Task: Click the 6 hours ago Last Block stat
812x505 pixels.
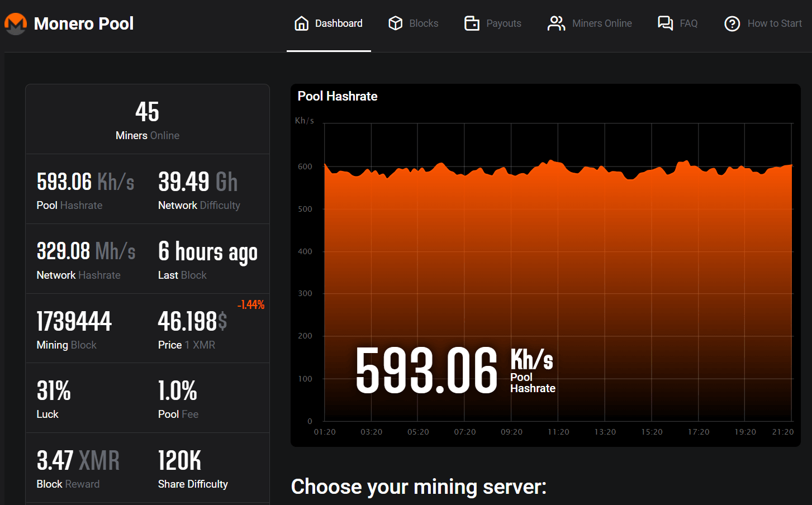Action: tap(207, 252)
